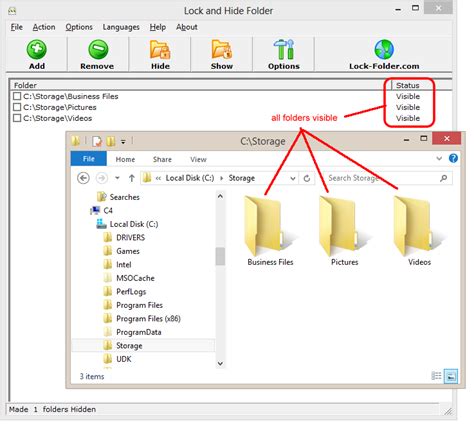Switch to the Home ribbon tab
The image size is (474, 428).
125,159
